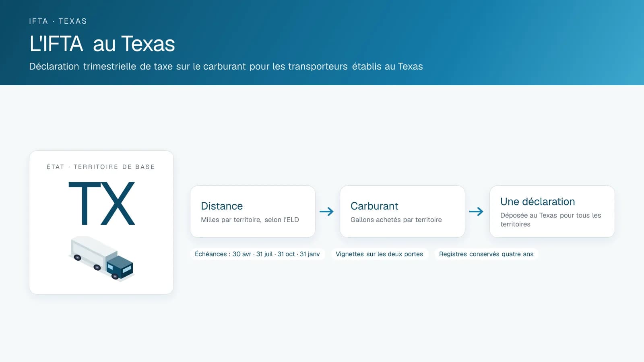The image size is (644, 362).
Task: Click 'Déposée au Texas pour tous les territoires'
Action: (551, 220)
